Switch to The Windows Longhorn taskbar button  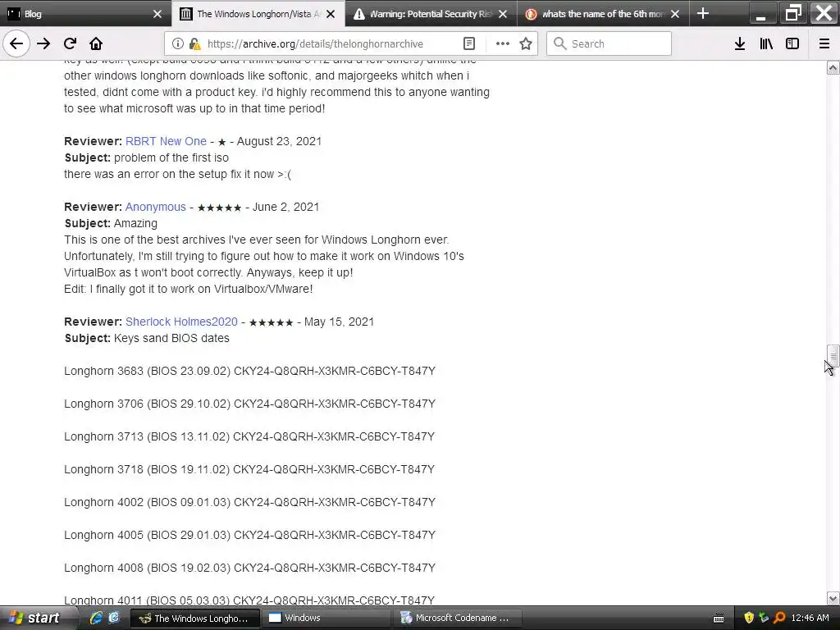(x=195, y=619)
